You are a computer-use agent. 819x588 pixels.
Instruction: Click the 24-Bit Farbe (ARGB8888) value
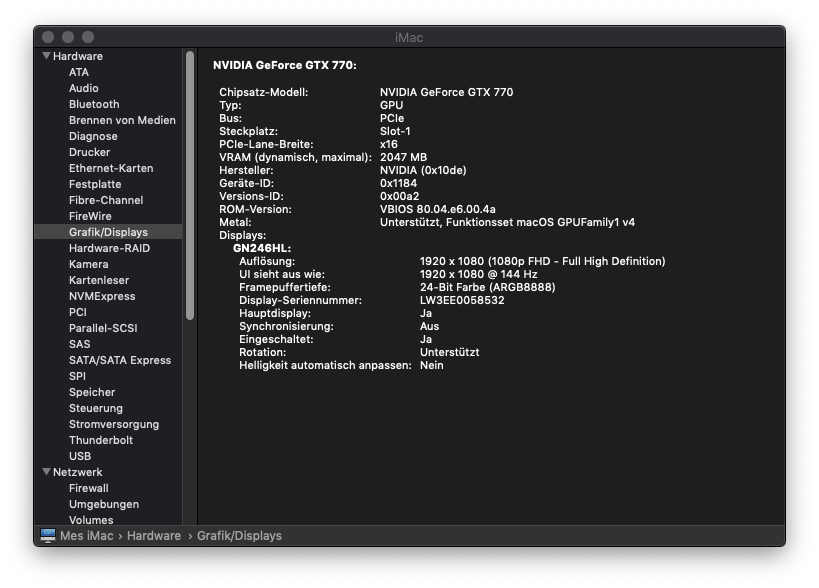click(x=488, y=287)
